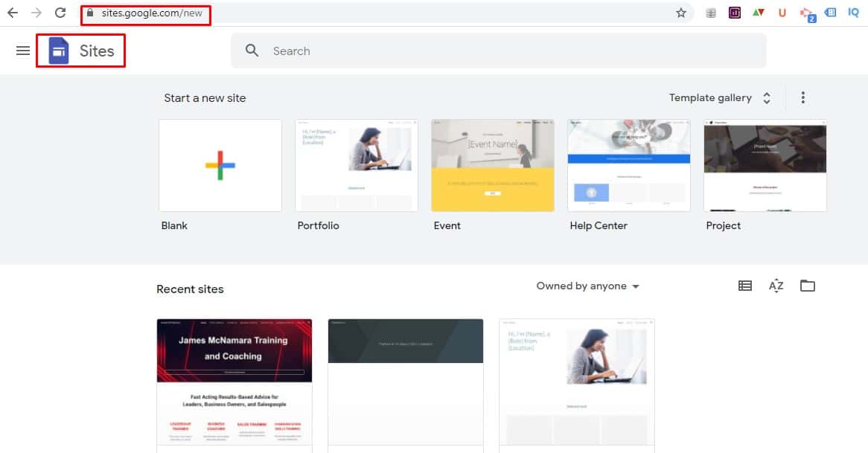Create a new Blank site
The height and width of the screenshot is (453, 868).
coord(220,165)
